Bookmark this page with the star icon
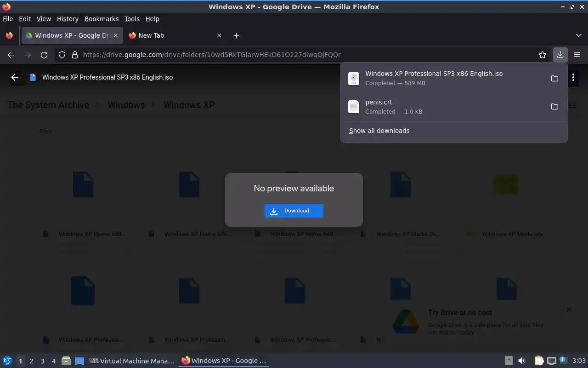The height and width of the screenshot is (368, 588). click(x=543, y=55)
